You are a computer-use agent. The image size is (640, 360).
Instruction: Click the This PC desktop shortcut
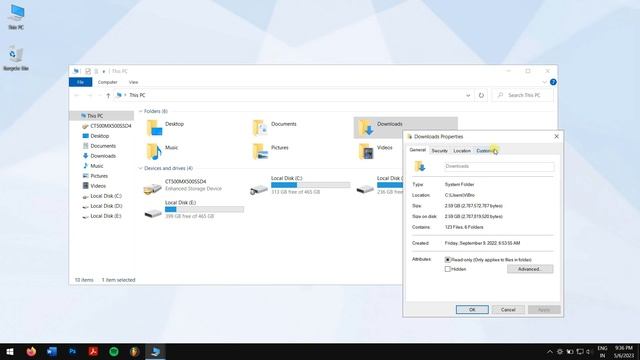tap(16, 17)
